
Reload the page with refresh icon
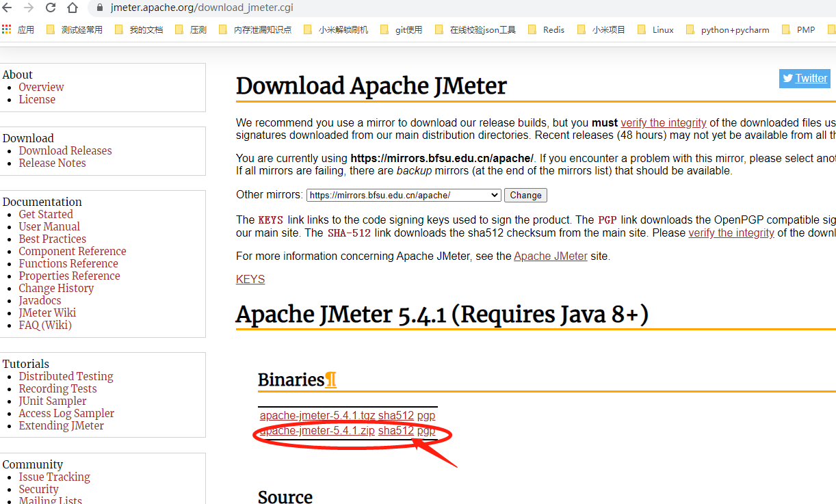tap(51, 8)
